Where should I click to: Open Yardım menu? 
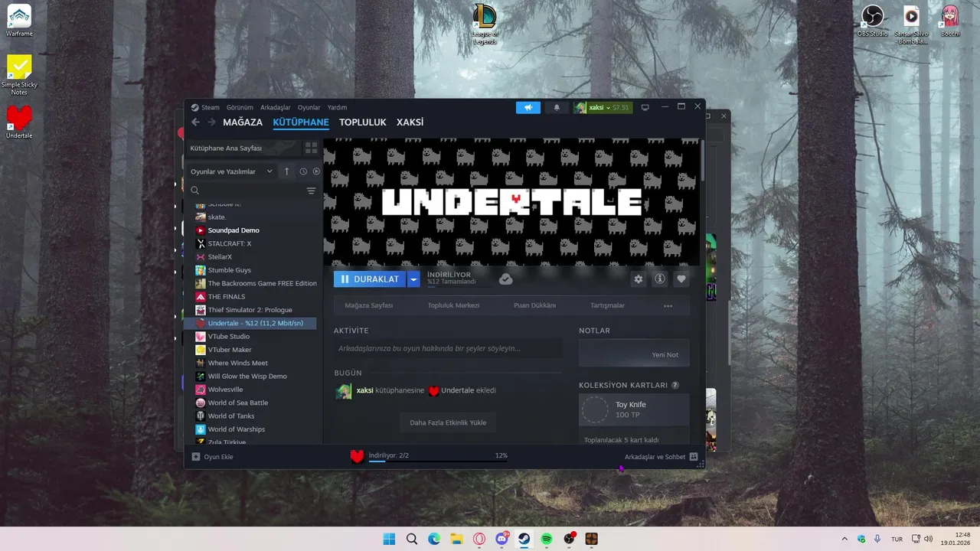coord(337,107)
